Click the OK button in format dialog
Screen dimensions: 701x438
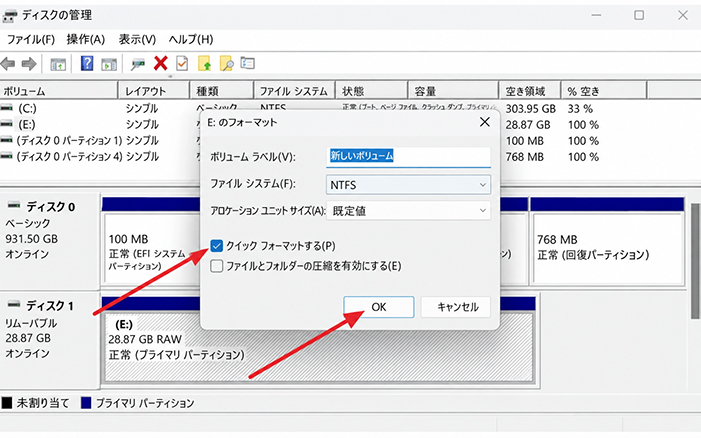click(379, 307)
